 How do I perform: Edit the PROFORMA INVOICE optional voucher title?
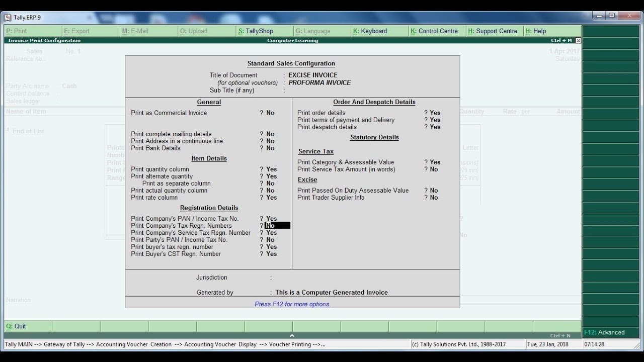click(319, 82)
